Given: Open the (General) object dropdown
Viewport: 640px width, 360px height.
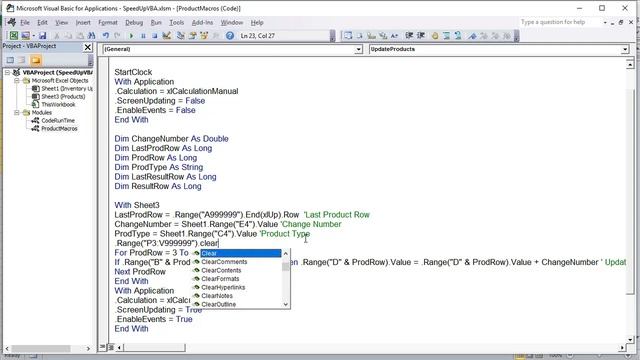Looking at the screenshot, I should (x=358, y=49).
